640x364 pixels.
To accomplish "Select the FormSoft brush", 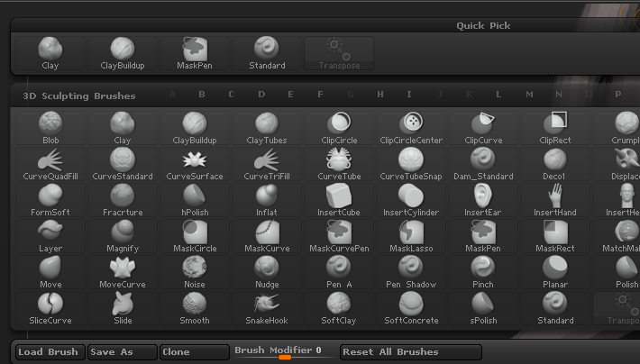I will (50, 200).
